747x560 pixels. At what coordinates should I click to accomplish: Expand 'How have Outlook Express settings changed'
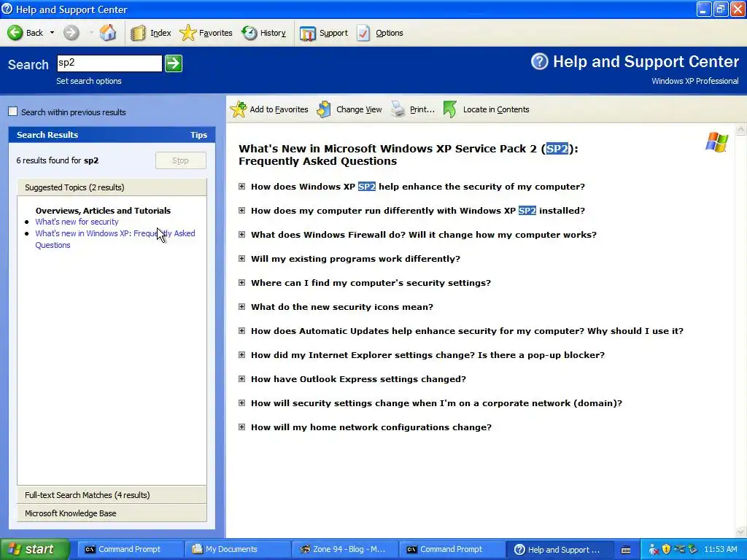click(x=241, y=378)
